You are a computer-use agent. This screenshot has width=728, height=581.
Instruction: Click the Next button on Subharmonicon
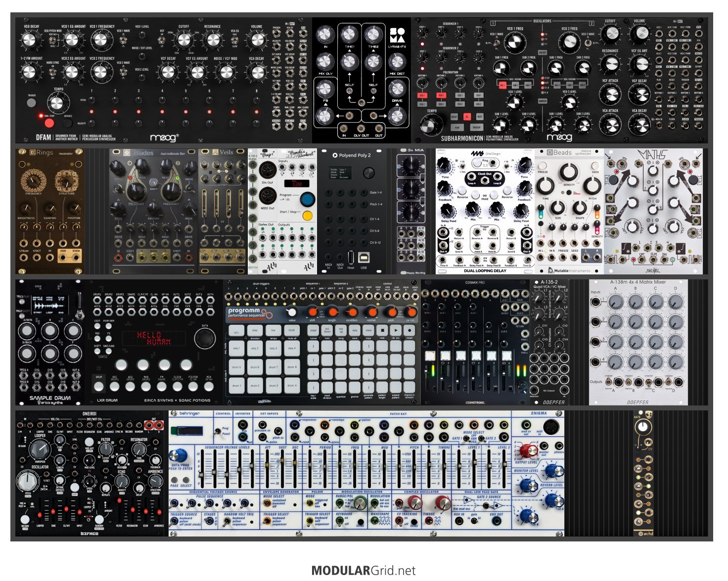point(479,117)
